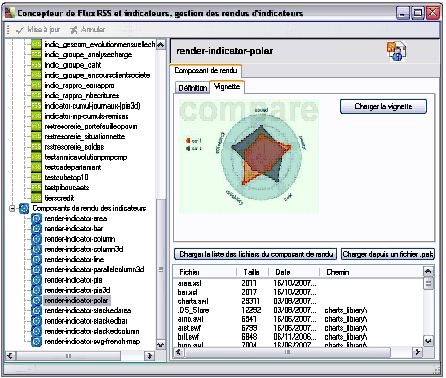Select render-indicator-stackedarea tree item
Image resolution: width=446 pixels, height=378 pixels.
click(88, 311)
